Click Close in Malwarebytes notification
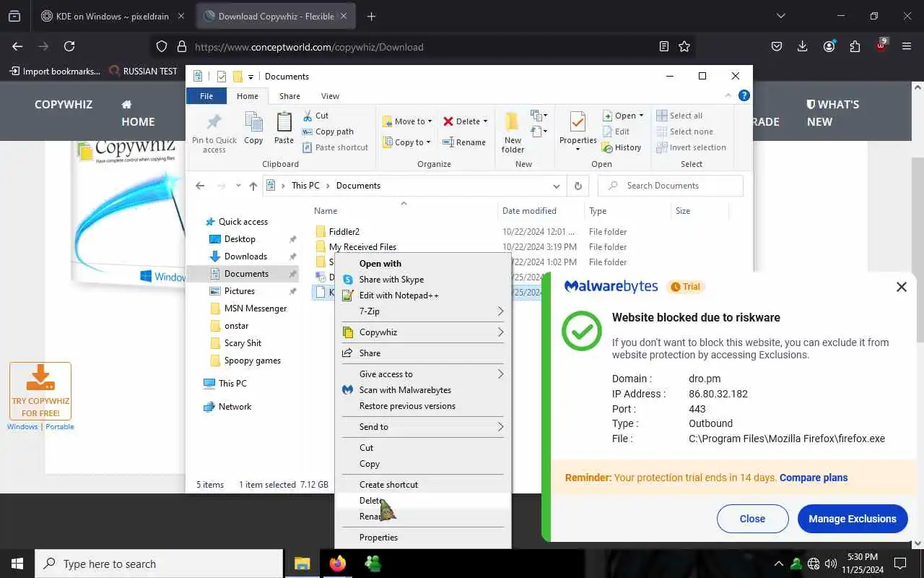 (x=752, y=519)
